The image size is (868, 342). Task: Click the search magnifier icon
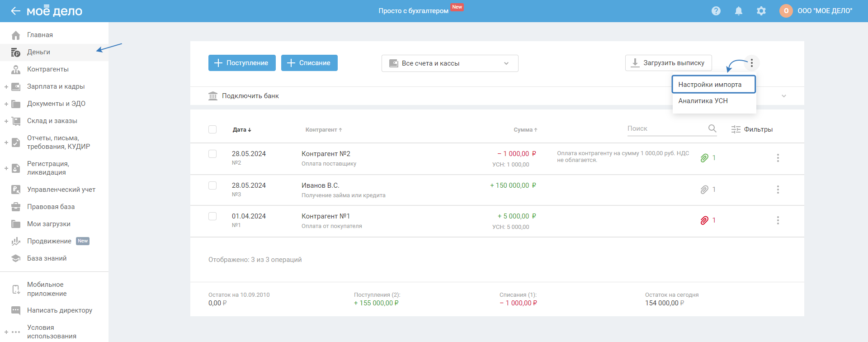point(712,128)
